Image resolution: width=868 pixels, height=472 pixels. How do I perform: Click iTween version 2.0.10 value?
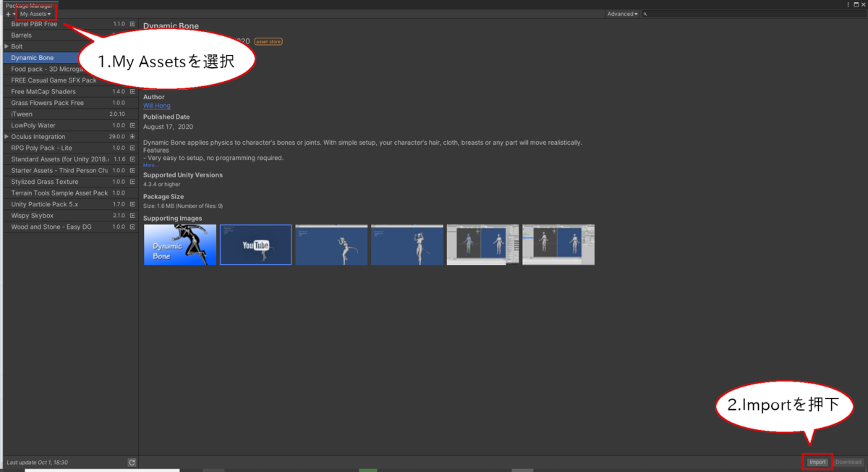tap(117, 114)
